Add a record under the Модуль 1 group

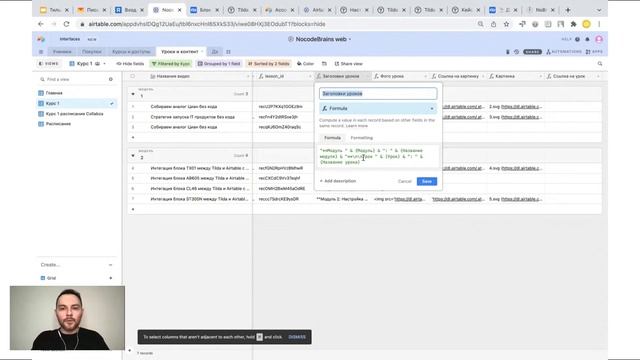coord(133,138)
